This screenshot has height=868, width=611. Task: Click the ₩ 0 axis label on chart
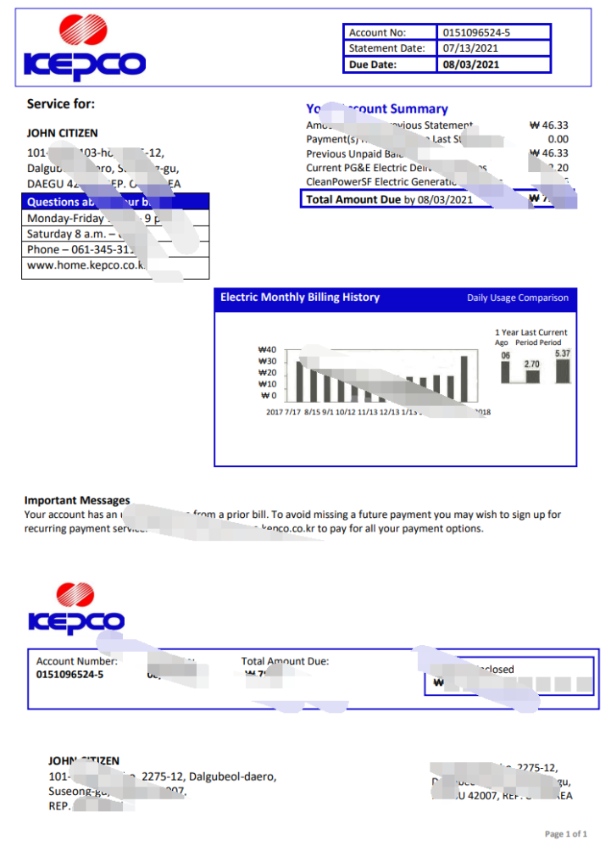269,396
